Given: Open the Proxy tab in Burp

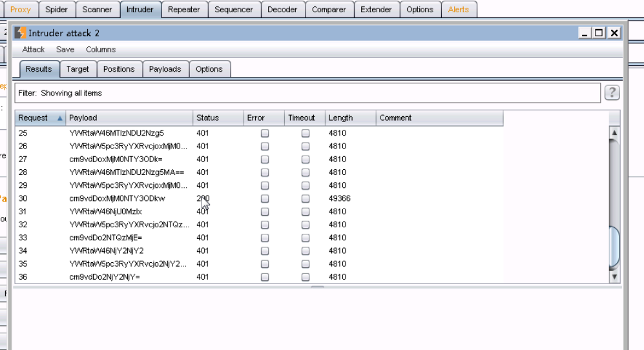Looking at the screenshot, I should pyautogui.click(x=21, y=10).
